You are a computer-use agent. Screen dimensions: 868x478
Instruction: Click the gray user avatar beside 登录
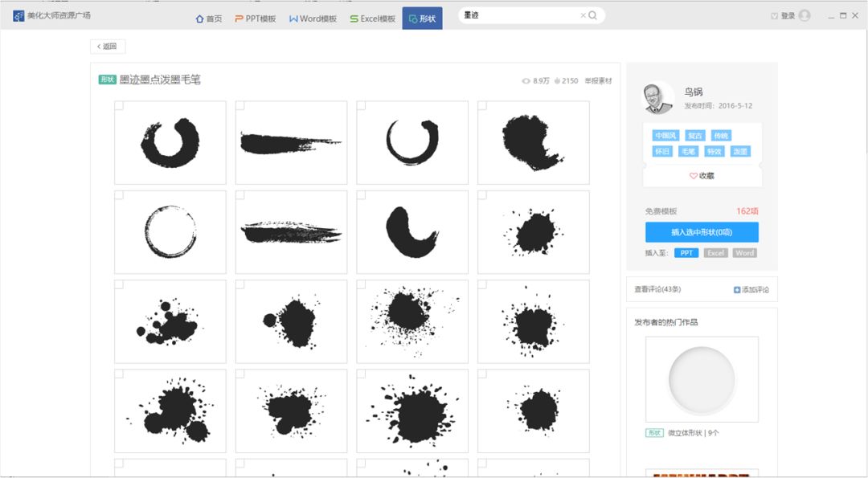click(x=805, y=15)
